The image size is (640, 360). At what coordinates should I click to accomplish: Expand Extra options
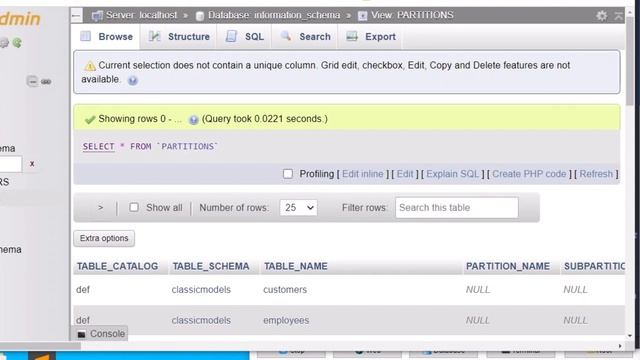tap(104, 238)
